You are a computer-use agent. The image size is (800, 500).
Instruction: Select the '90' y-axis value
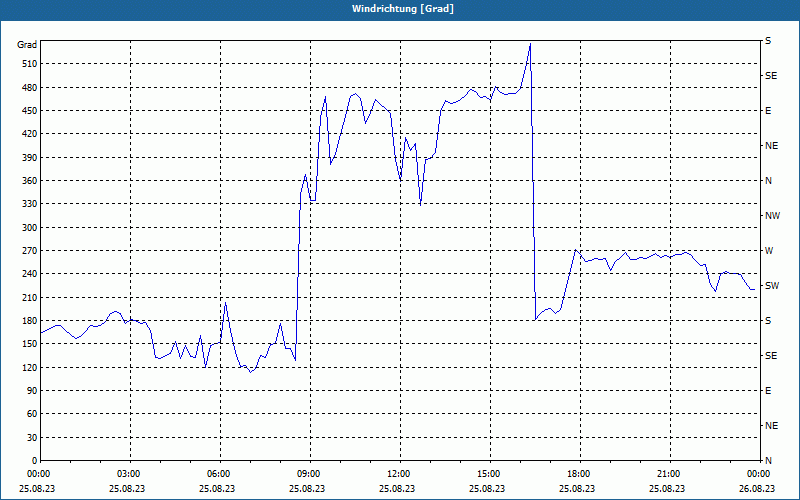32,391
